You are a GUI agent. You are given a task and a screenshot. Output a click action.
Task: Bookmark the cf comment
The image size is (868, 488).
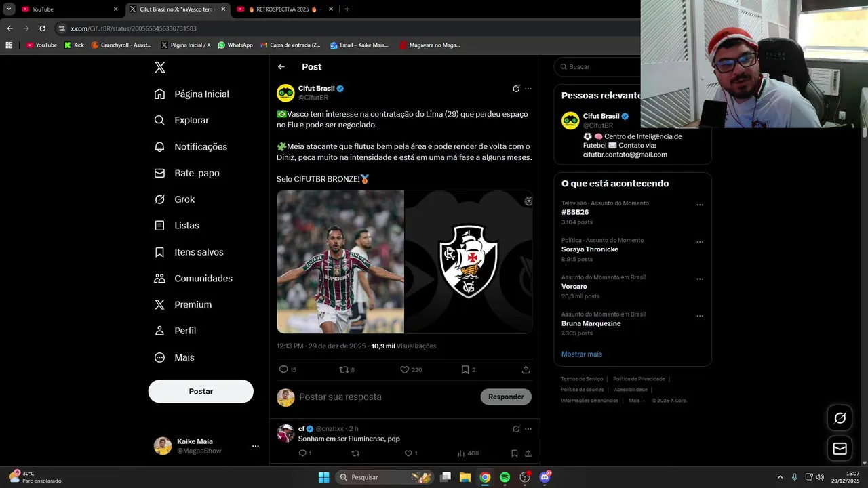click(515, 453)
